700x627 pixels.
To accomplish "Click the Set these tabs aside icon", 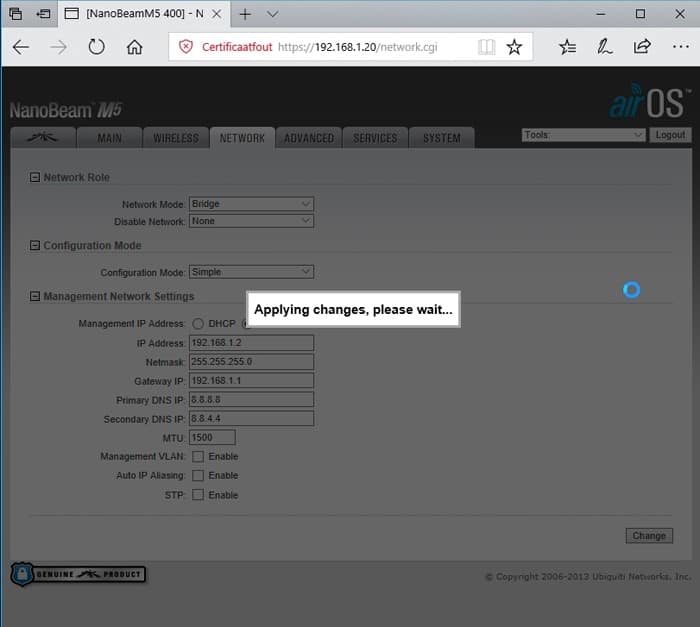I will pos(43,14).
